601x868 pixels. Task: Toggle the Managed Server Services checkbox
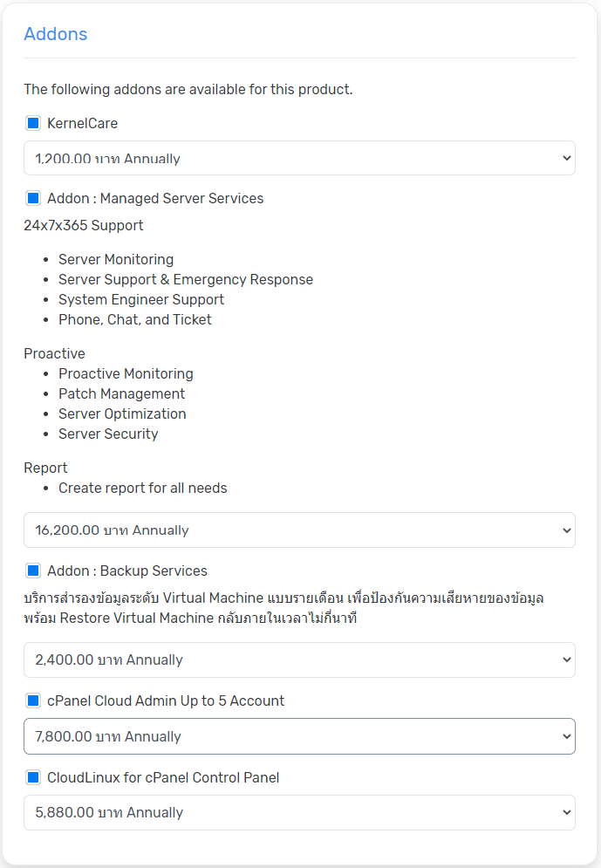point(33,199)
